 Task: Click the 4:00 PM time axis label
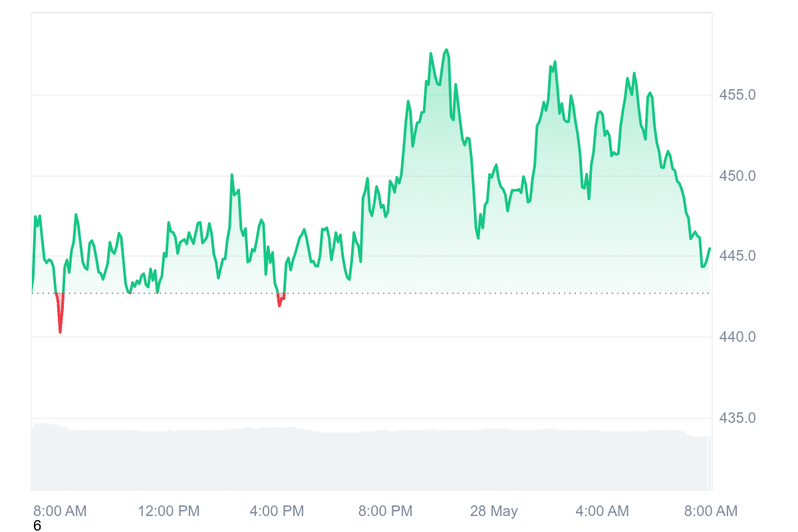click(x=277, y=511)
